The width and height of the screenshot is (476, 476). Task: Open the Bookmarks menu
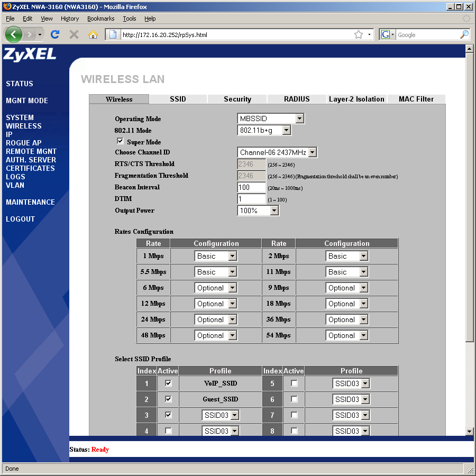(x=100, y=19)
